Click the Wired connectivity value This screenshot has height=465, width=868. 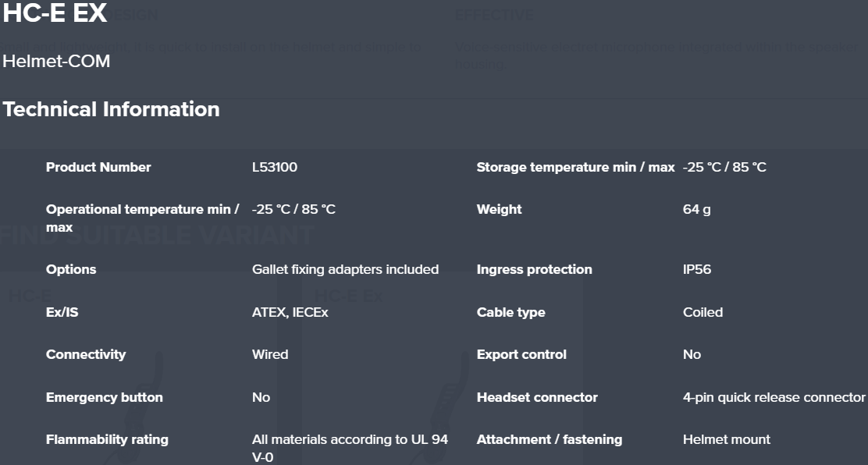tap(270, 354)
